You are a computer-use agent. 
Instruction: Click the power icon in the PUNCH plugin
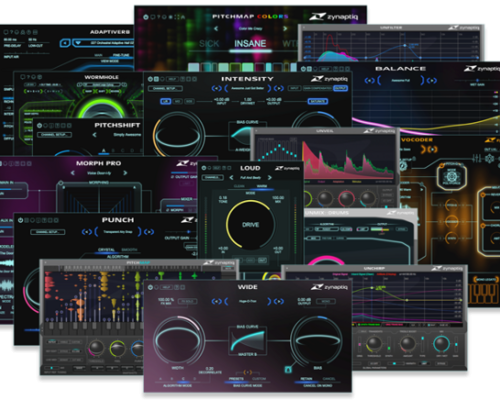[x=21, y=220]
